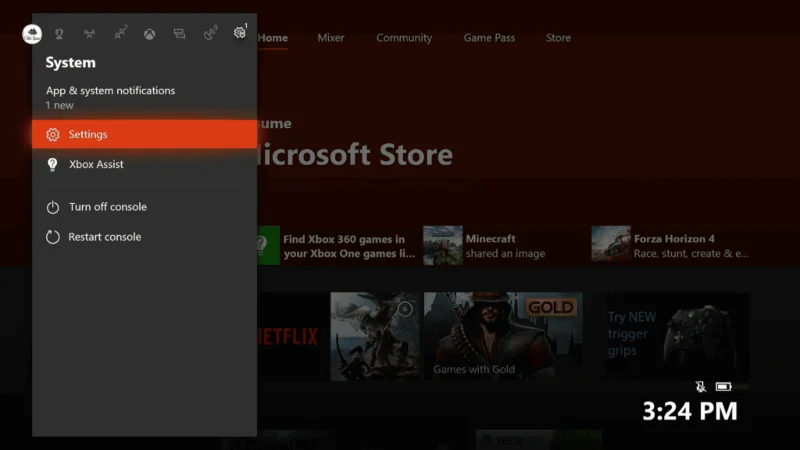Screen dimensions: 800x450
Task: Open the Broadcast and capture icon
Action: pos(210,33)
